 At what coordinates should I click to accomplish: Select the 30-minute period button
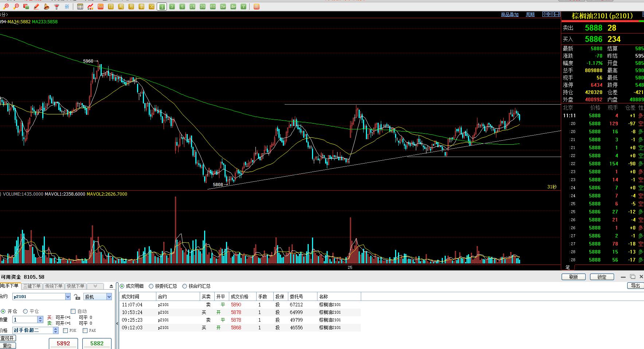point(203,7)
